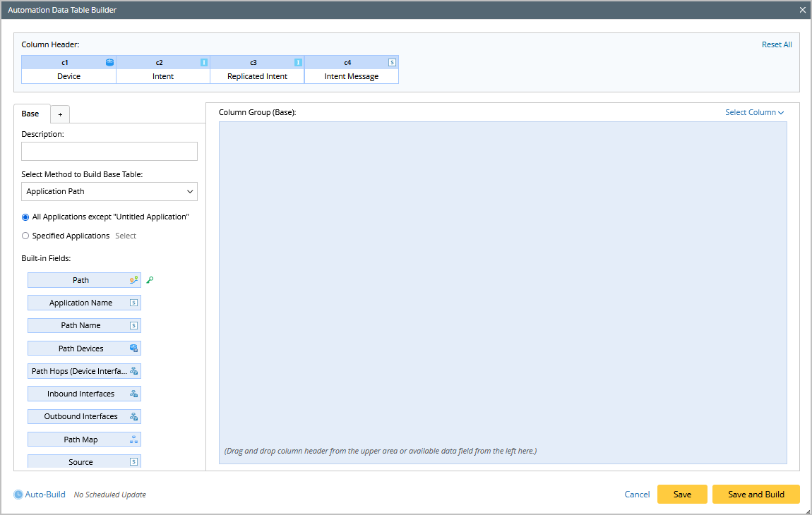
Task: Click the Outbound Interfaces built-in field label
Action: pyautogui.click(x=80, y=417)
